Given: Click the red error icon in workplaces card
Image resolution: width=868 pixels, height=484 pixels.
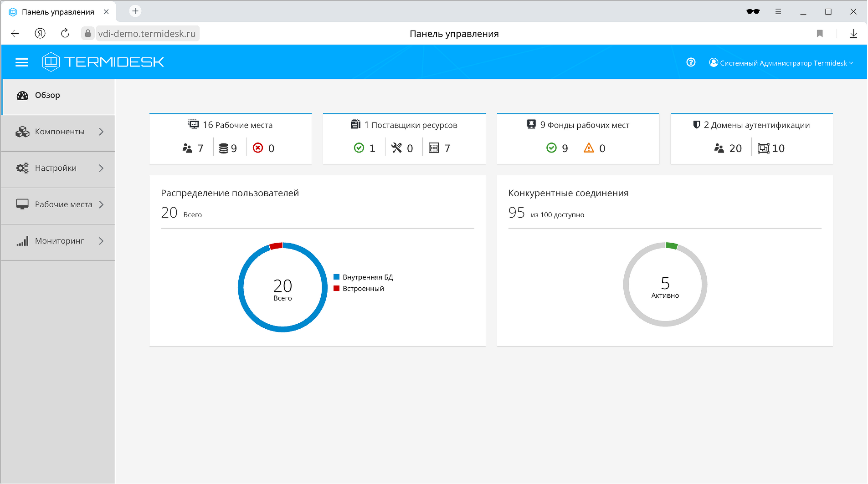Looking at the screenshot, I should click(x=258, y=148).
